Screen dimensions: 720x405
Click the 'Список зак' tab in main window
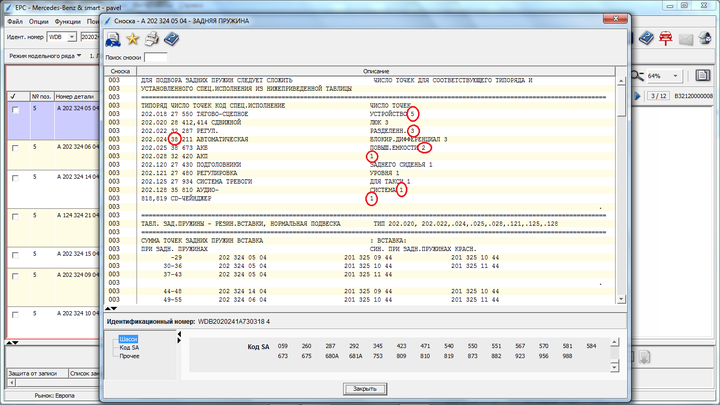coord(84,373)
